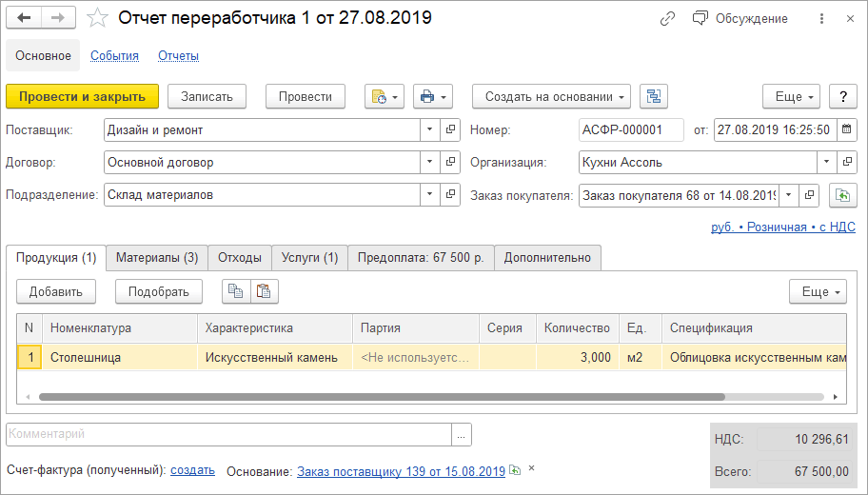Click the copy rows icon in the table toolbar

coord(235,291)
